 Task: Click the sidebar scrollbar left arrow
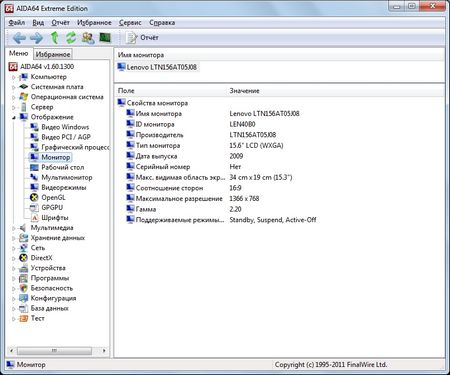(x=12, y=351)
